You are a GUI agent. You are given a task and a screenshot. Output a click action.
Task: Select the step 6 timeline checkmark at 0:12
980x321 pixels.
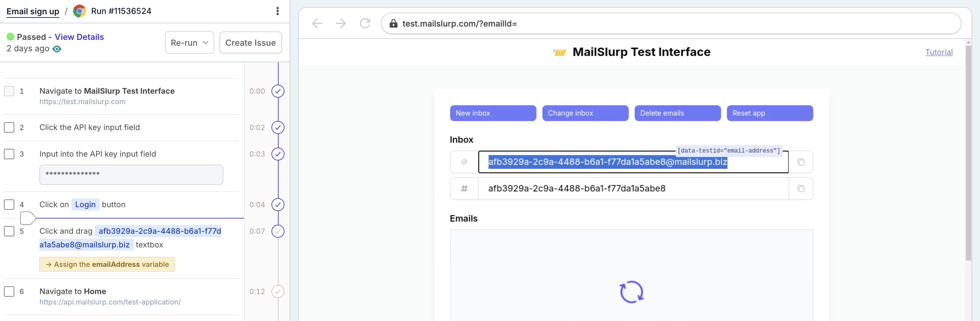coord(278,291)
